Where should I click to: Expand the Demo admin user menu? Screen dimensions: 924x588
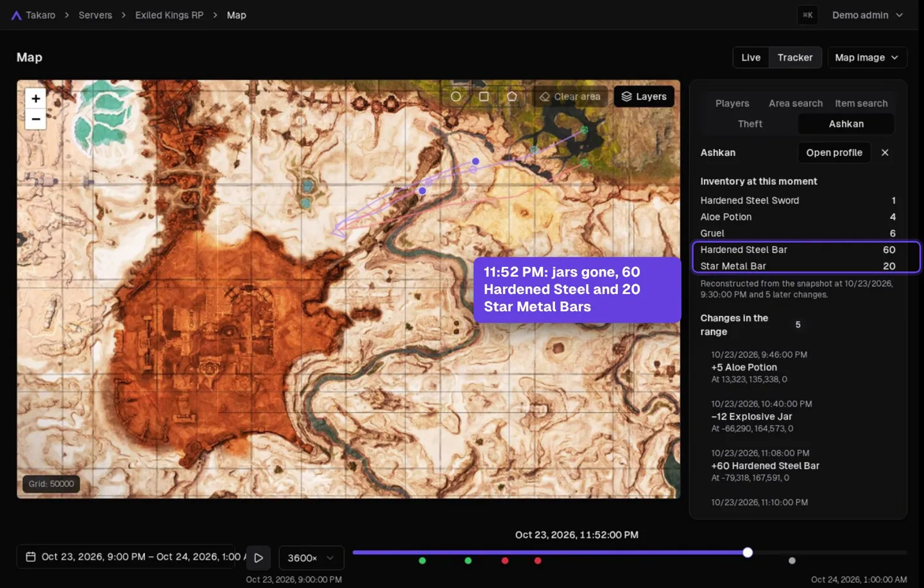pyautogui.click(x=868, y=15)
